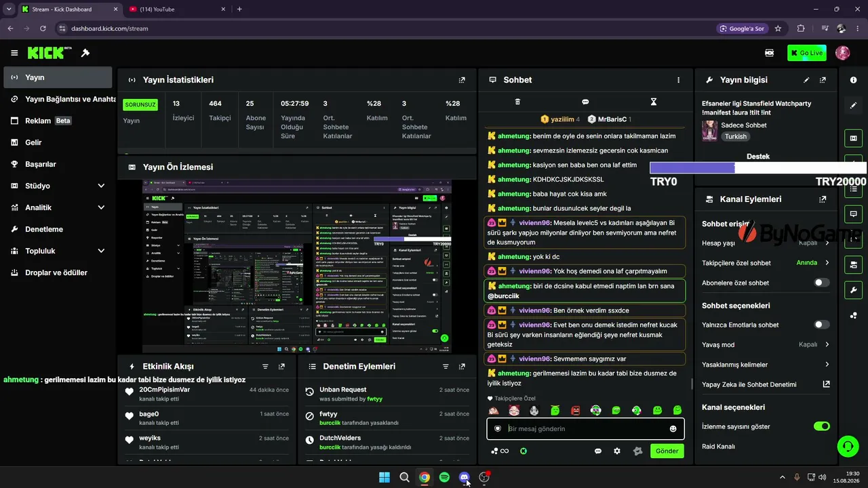The height and width of the screenshot is (488, 868).
Task: Toggle Yalnızca Emotlarla sohbet switch
Action: [821, 325]
